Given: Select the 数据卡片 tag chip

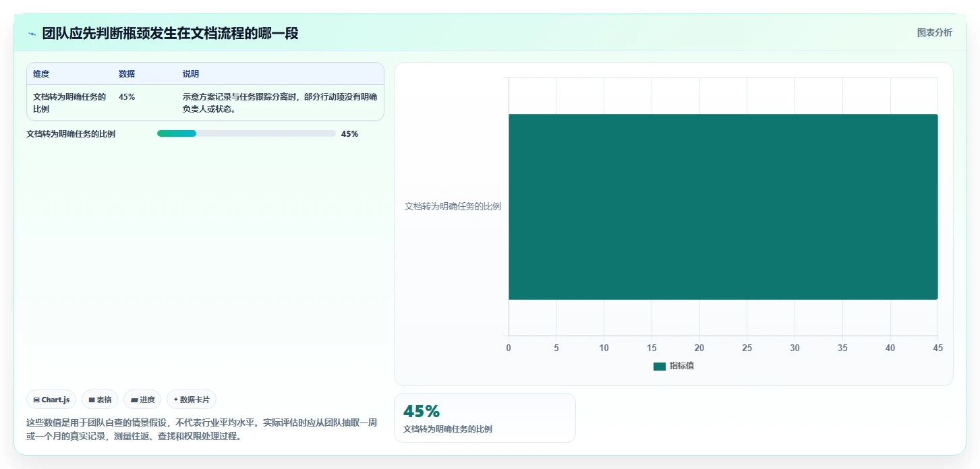Looking at the screenshot, I should coord(192,400).
